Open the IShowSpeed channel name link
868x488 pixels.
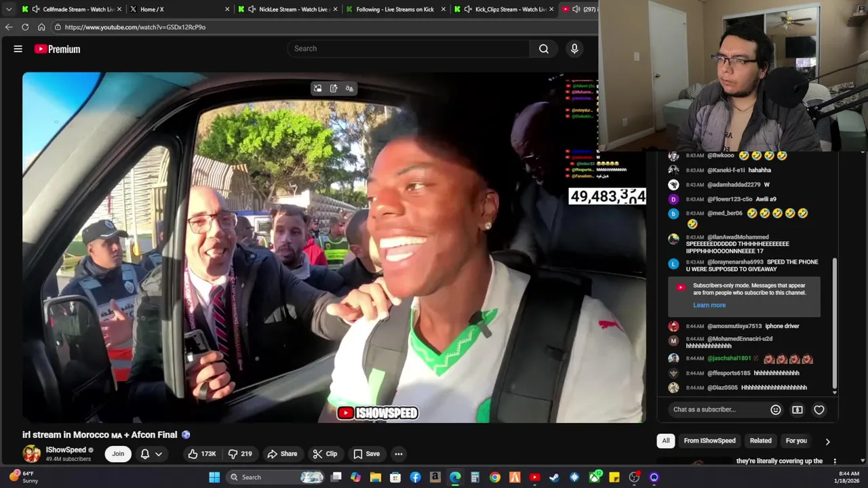coord(66,450)
